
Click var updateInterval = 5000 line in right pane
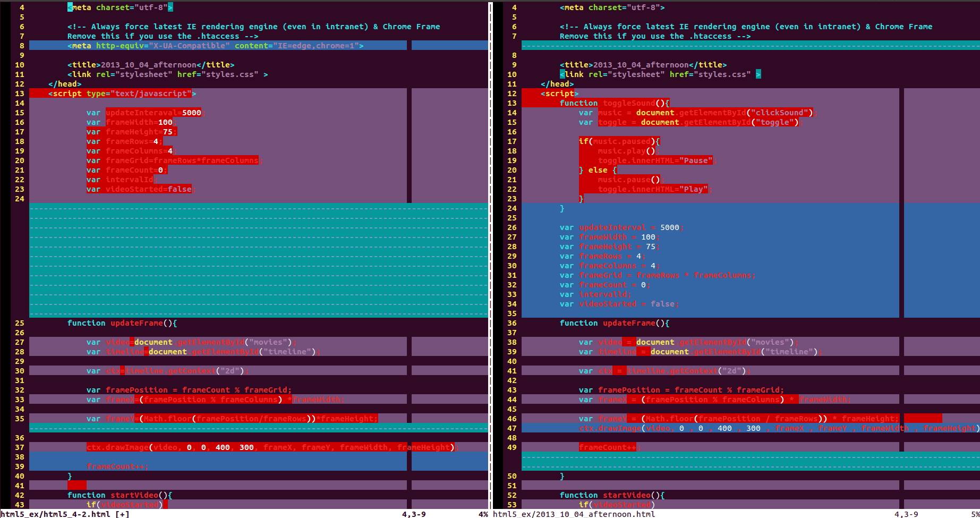(x=621, y=227)
